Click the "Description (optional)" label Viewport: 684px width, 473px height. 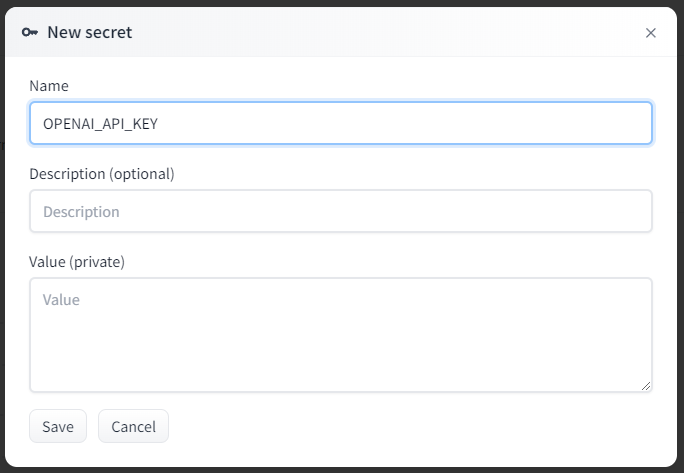point(102,174)
